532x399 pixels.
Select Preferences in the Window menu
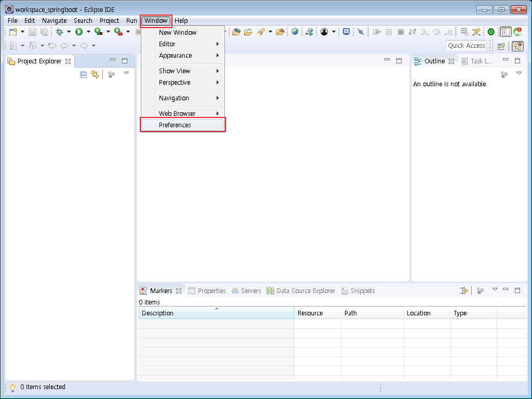tap(183, 125)
